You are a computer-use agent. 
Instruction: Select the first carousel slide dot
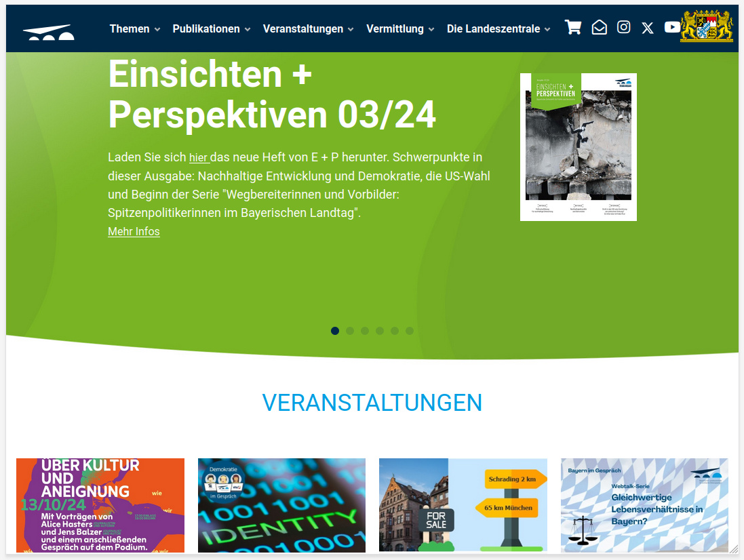(x=335, y=331)
